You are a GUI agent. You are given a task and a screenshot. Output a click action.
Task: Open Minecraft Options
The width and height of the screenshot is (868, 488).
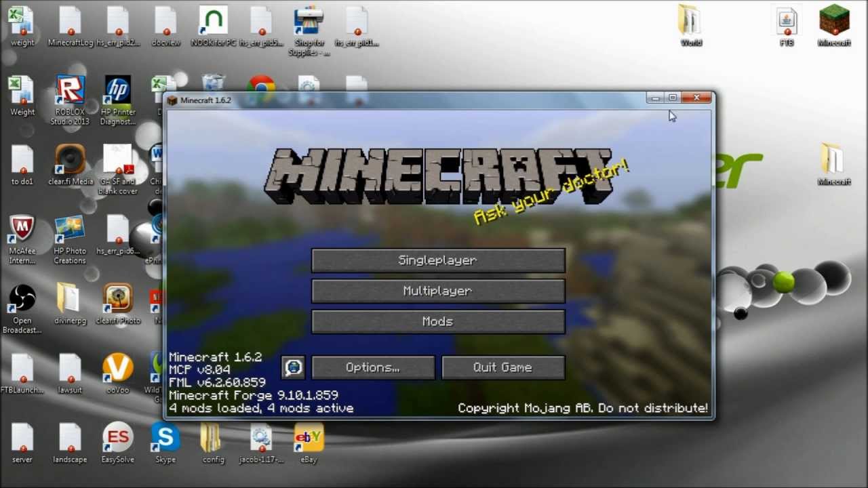(373, 367)
